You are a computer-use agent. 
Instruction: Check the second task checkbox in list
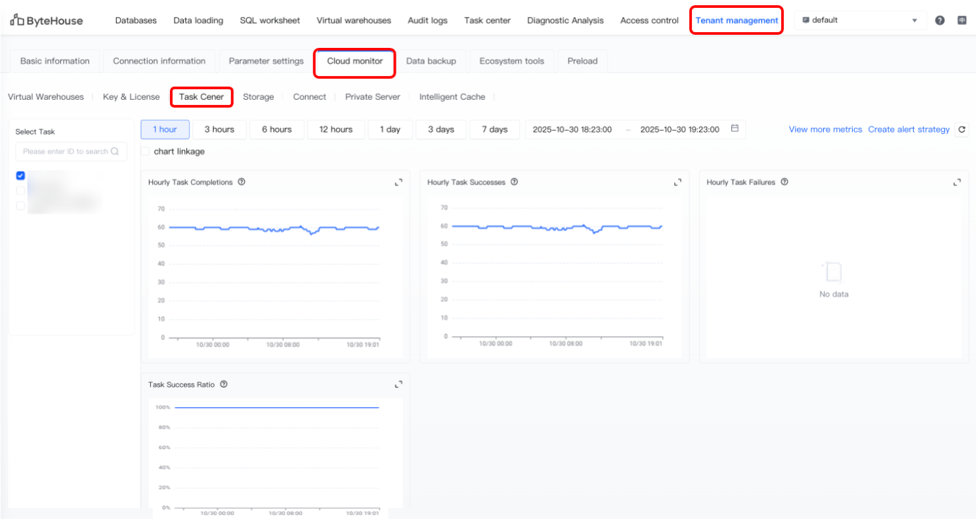coord(20,190)
